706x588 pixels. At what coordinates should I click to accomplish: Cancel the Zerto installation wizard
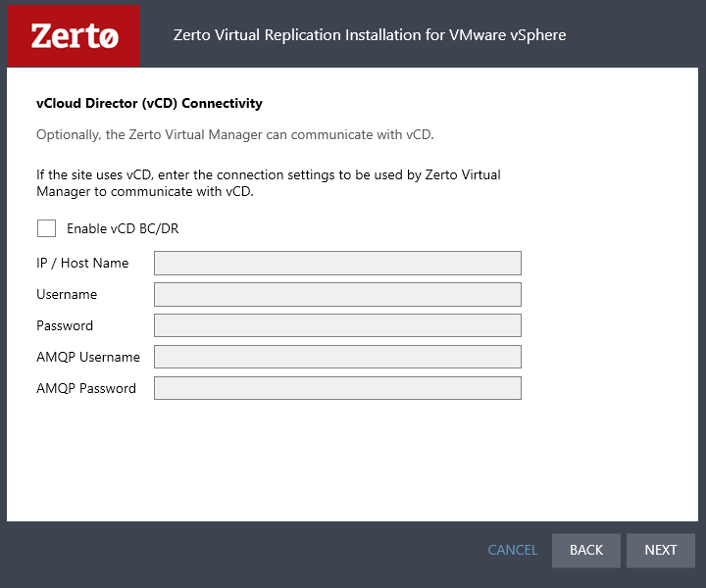click(x=513, y=550)
